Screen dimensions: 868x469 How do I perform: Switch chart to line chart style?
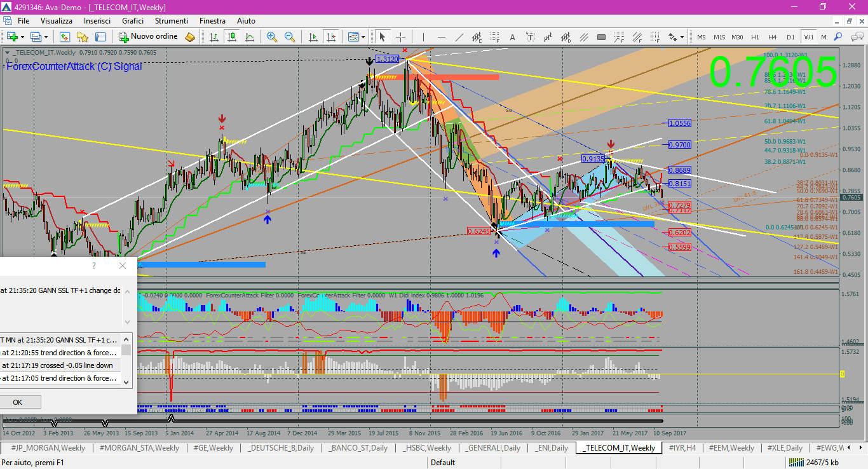pyautogui.click(x=250, y=37)
